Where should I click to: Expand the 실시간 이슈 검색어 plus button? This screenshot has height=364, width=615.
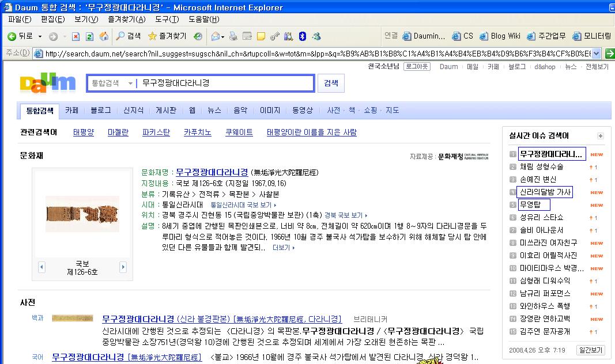pyautogui.click(x=601, y=136)
